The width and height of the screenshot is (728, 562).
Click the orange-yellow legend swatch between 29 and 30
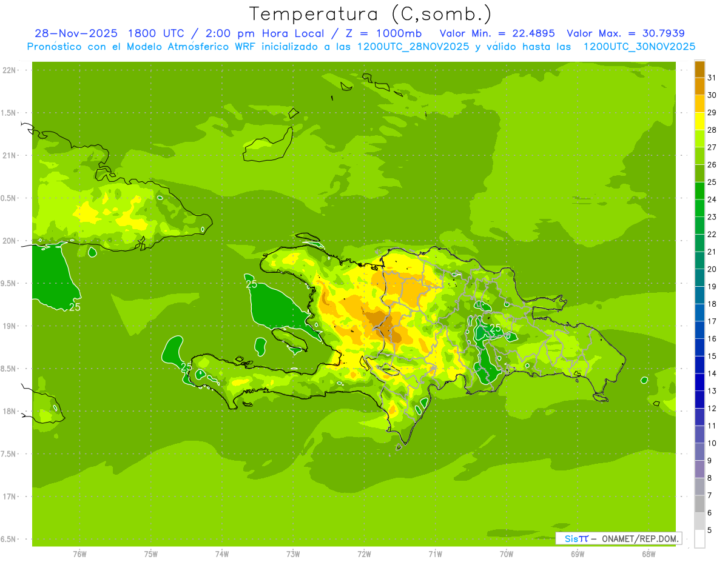click(699, 104)
